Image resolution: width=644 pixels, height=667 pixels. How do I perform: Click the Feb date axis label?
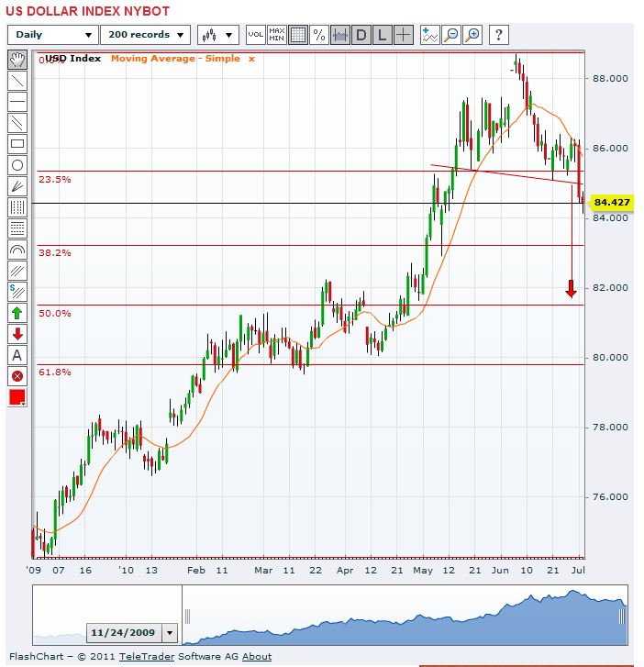coord(196,571)
